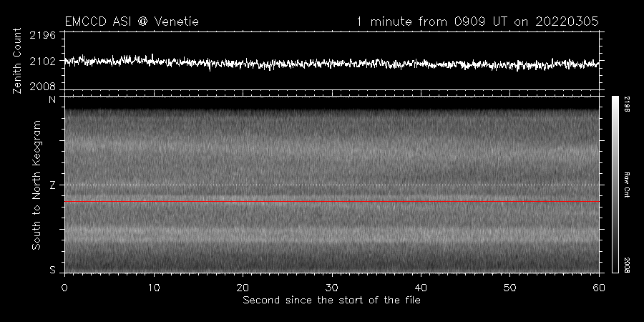Screen dimensions: 644x322
Task: Click the 'Z' zenith label on keogram axis
Action: point(52,185)
